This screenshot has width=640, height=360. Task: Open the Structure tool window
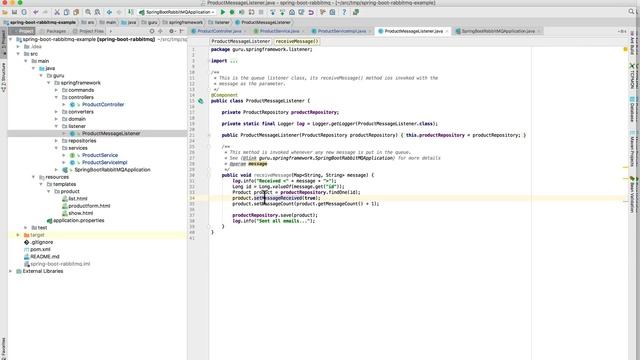pos(4,78)
